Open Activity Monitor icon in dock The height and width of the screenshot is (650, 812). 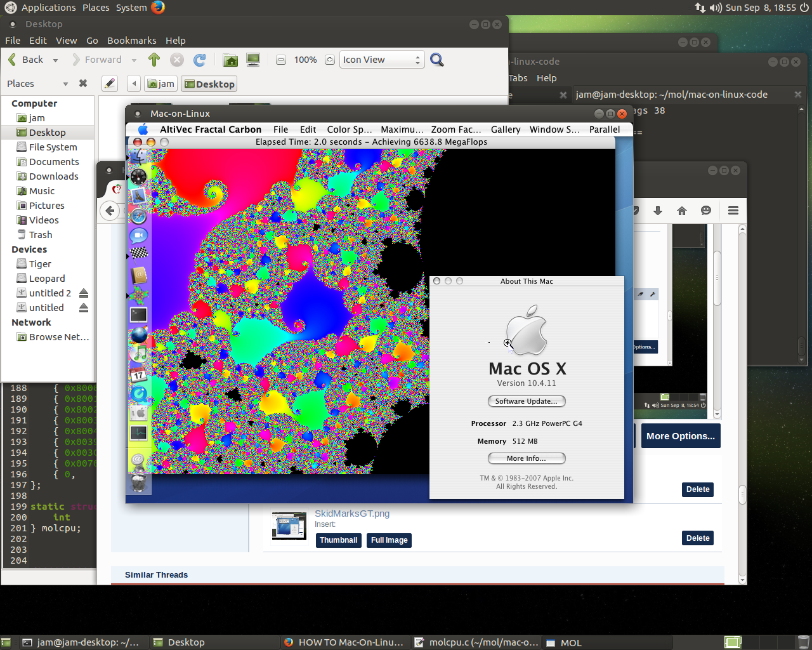pos(138,433)
